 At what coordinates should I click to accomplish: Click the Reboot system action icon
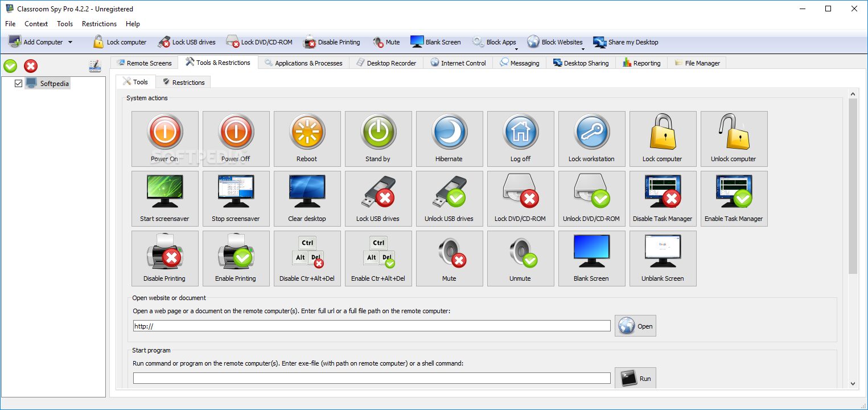307,138
